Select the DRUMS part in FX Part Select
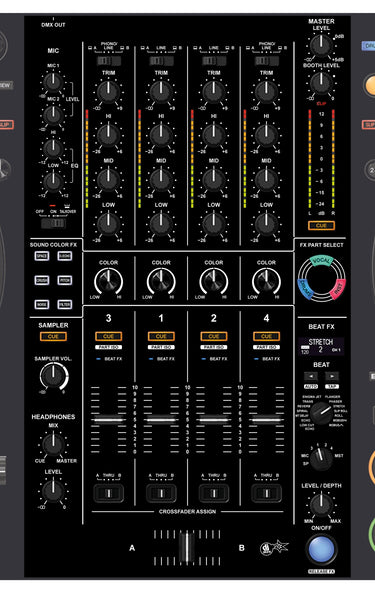 click(x=304, y=288)
